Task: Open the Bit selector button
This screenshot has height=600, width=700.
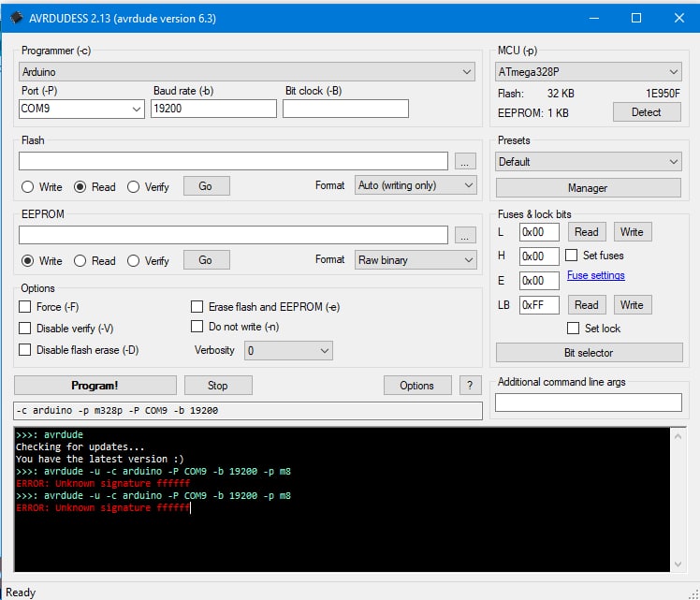Action: tap(589, 353)
